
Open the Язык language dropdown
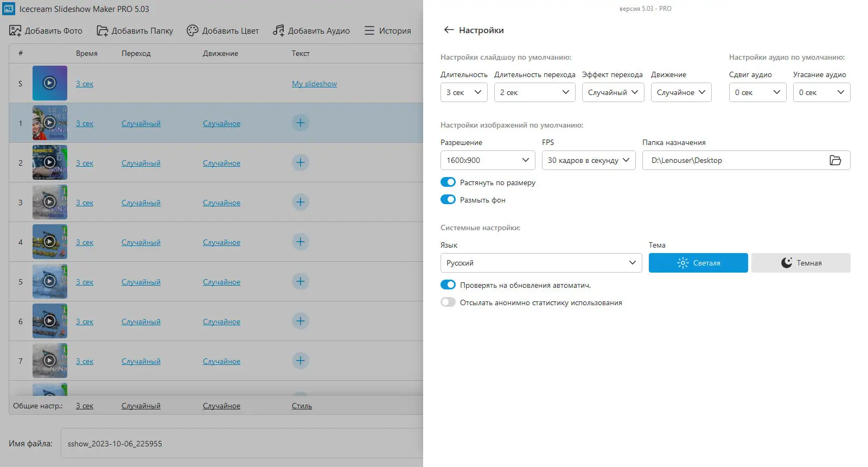click(x=541, y=263)
